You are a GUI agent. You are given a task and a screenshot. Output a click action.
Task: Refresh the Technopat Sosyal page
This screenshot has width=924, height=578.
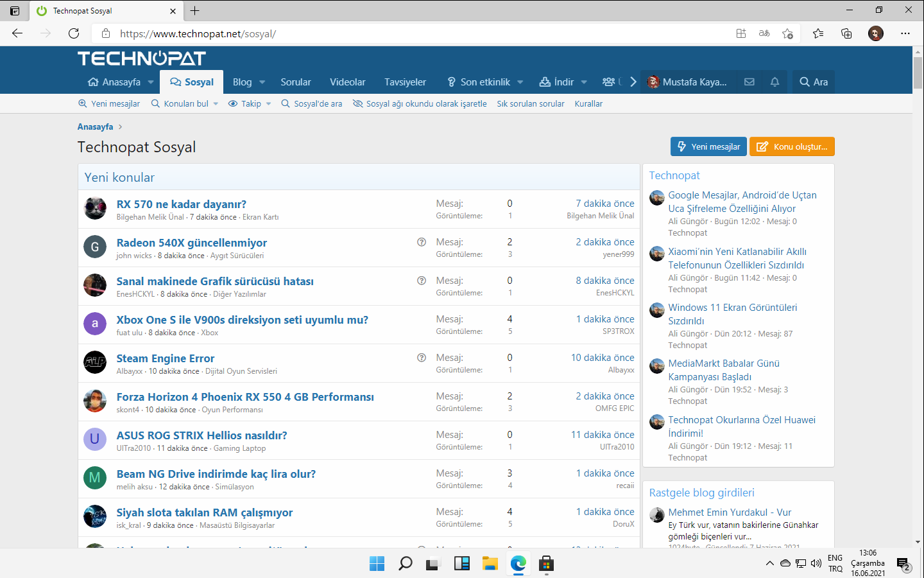[74, 33]
